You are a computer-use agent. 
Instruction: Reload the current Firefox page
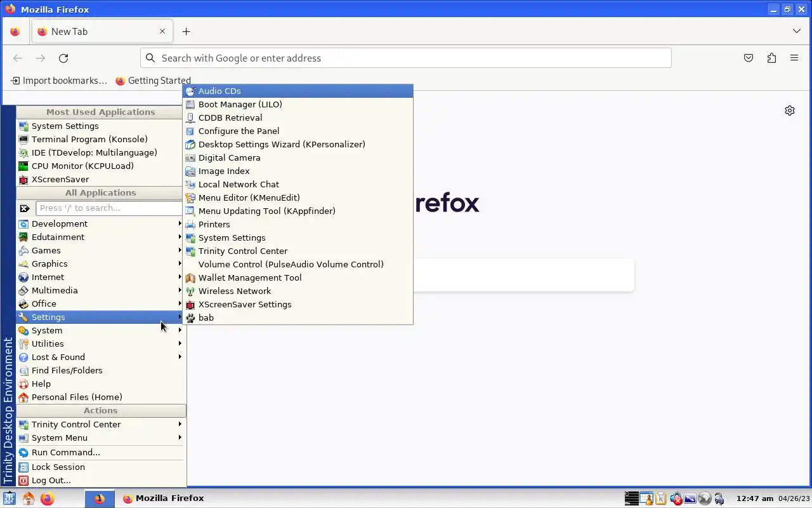63,58
